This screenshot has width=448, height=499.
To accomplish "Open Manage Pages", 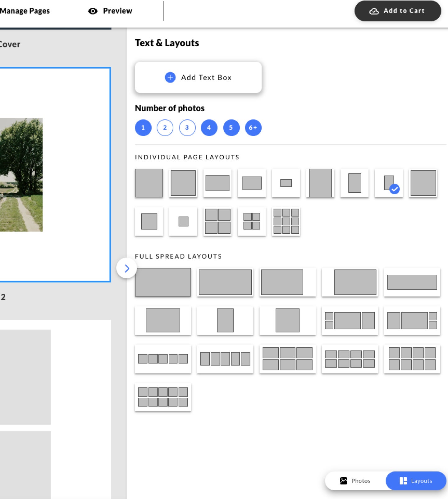I will click(x=25, y=11).
